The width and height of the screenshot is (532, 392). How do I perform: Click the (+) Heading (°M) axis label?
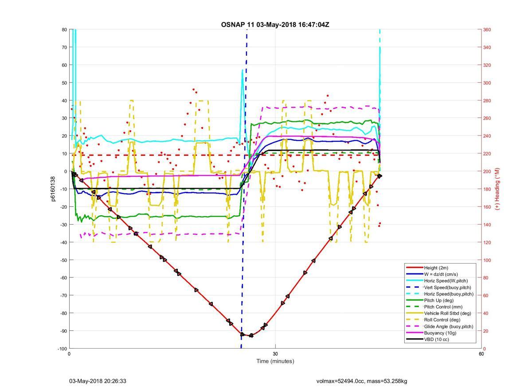(497, 189)
